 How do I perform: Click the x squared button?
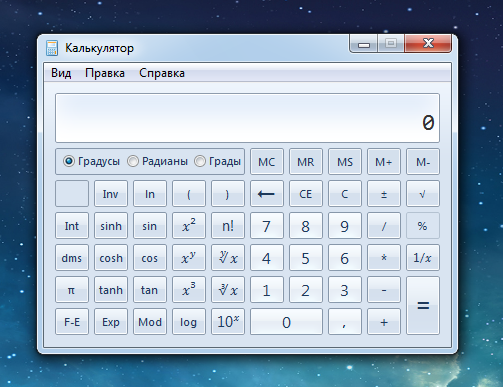point(189,226)
